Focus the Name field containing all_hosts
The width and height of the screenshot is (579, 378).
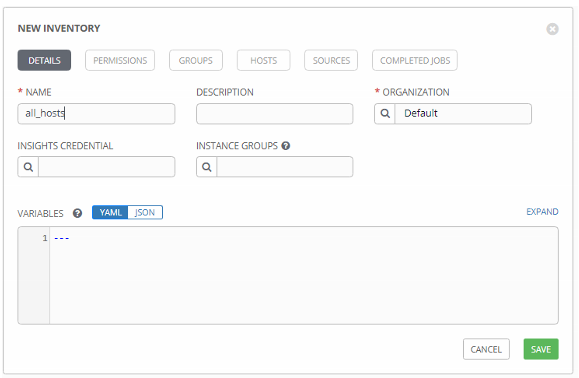click(x=96, y=113)
